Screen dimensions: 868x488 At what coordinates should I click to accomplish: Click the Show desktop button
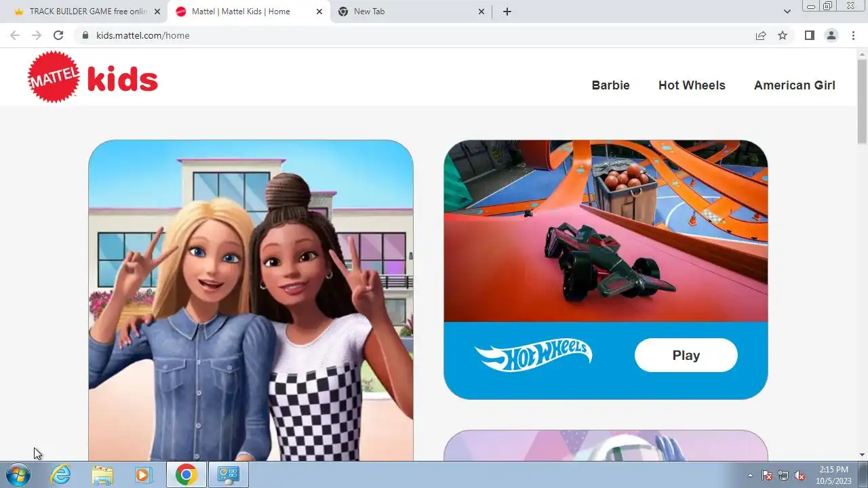pyautogui.click(x=863, y=474)
